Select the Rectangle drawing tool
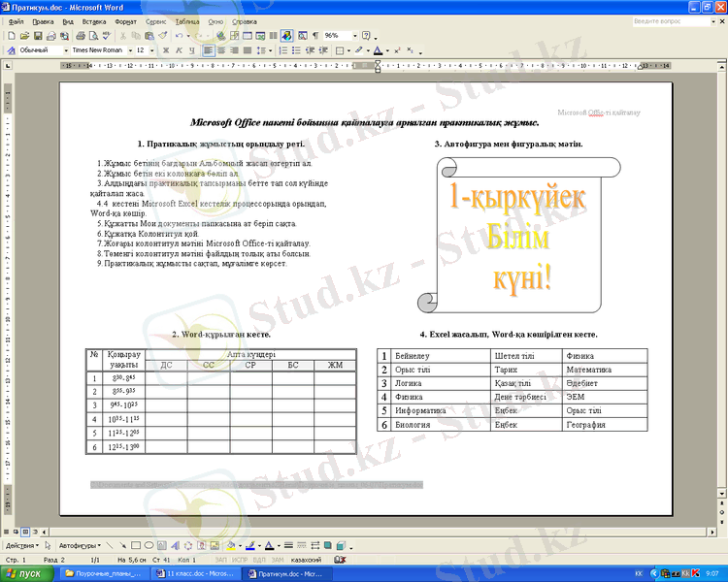This screenshot has height=582, width=728. click(x=136, y=545)
